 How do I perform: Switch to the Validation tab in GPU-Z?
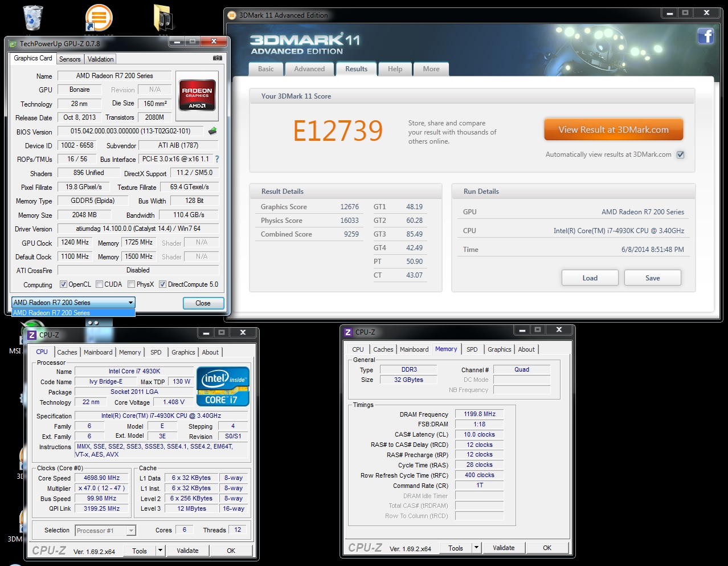[x=100, y=59]
